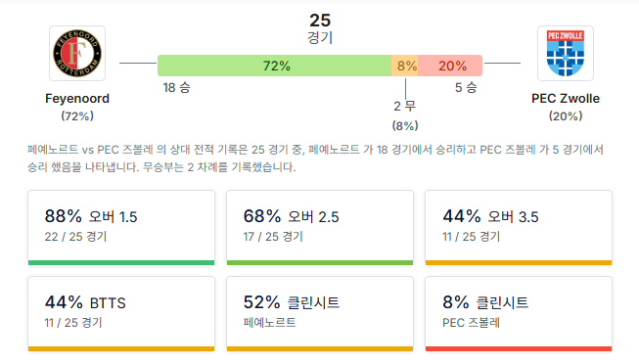639x364 pixels.
Task: Click the PEC Zwolle club crest logo
Action: coord(566,54)
